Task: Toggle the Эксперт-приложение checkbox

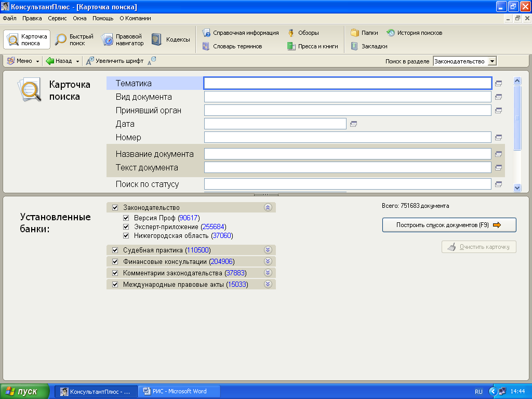Action: pos(126,227)
